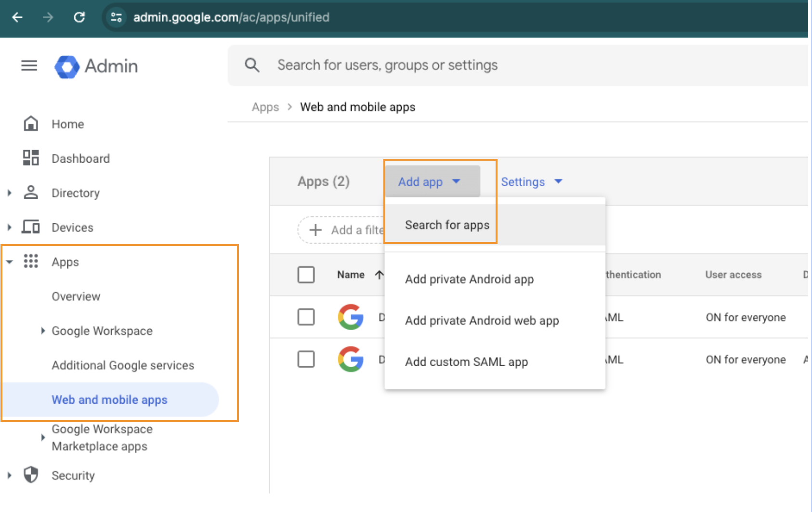812x512 pixels.
Task: Click first row ON for everyone
Action: (746, 318)
